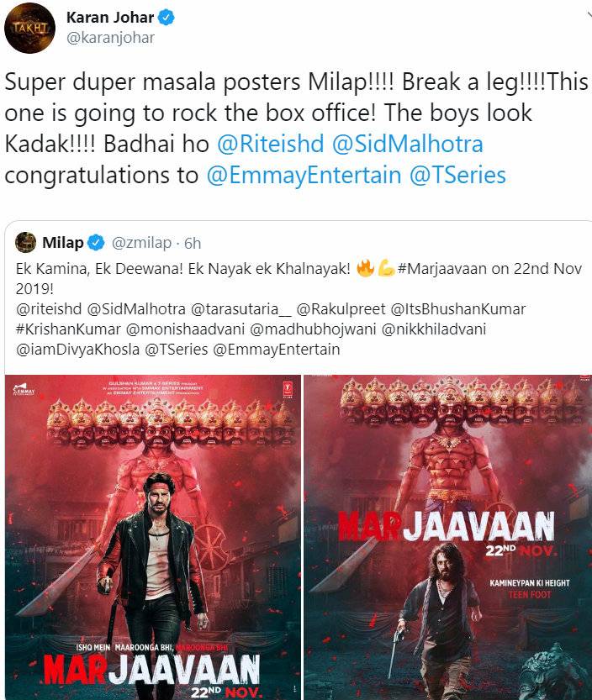
Task: Click Karan Johar's verified badge
Action: pyautogui.click(x=166, y=18)
